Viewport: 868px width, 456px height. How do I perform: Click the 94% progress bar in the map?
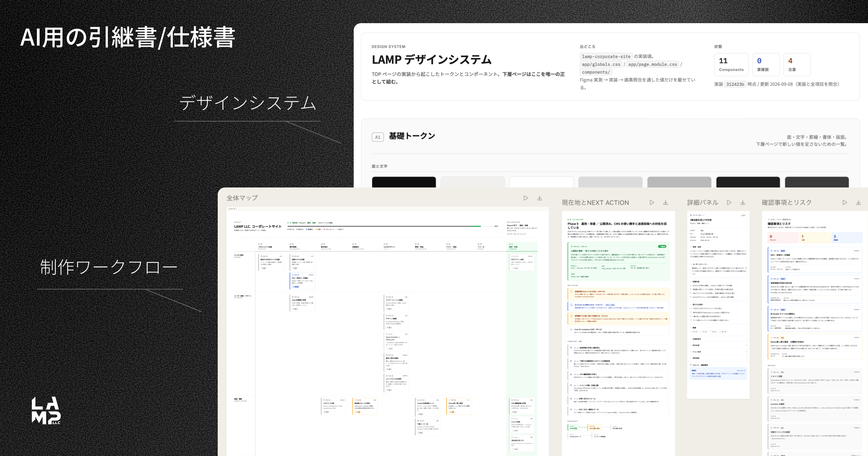coord(390,226)
